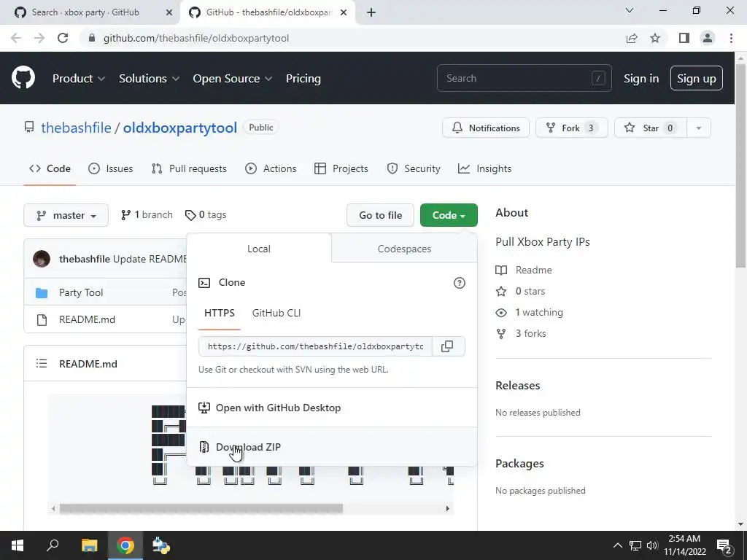747x560 pixels.
Task: Open Chrome side panel icon
Action: pos(684,38)
